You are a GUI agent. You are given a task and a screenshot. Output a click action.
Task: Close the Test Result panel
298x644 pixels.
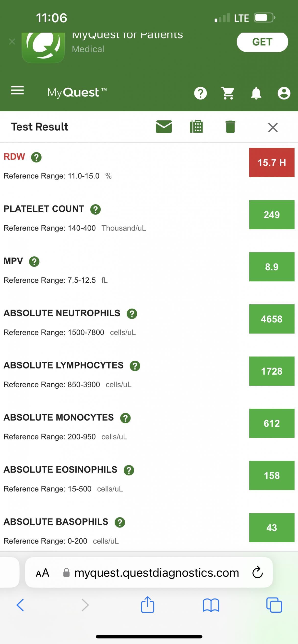pos(273,127)
